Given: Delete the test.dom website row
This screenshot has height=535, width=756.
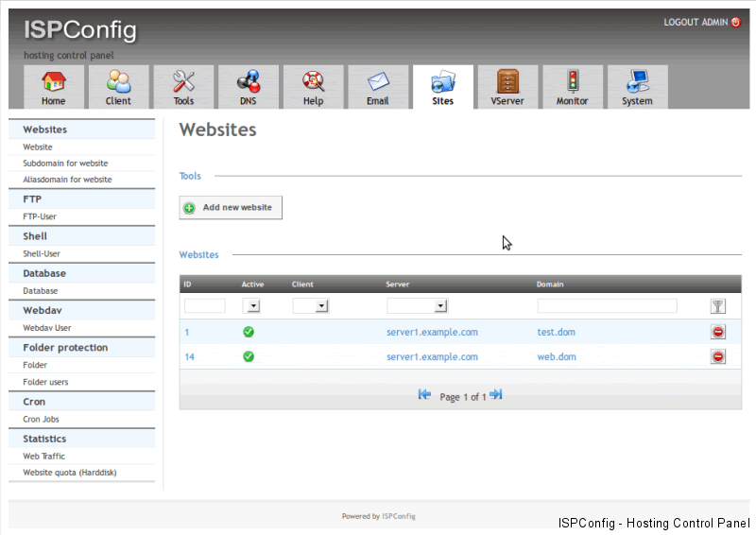Looking at the screenshot, I should click(x=718, y=332).
